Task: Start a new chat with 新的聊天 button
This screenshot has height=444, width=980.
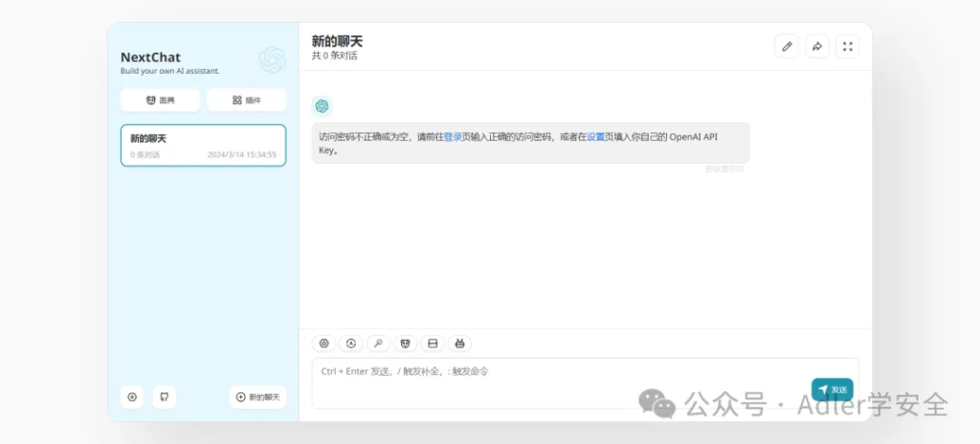Action: point(258,397)
